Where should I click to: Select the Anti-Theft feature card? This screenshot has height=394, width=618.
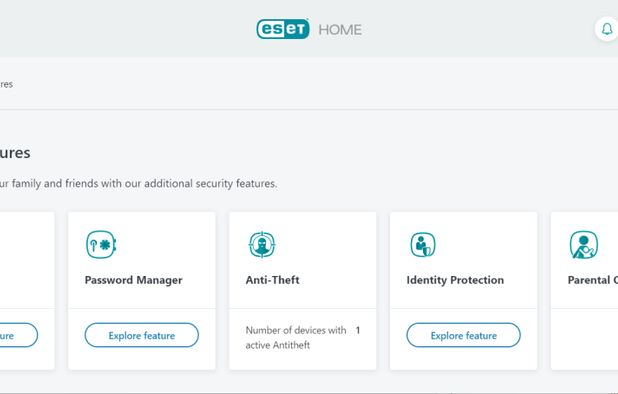point(303,291)
